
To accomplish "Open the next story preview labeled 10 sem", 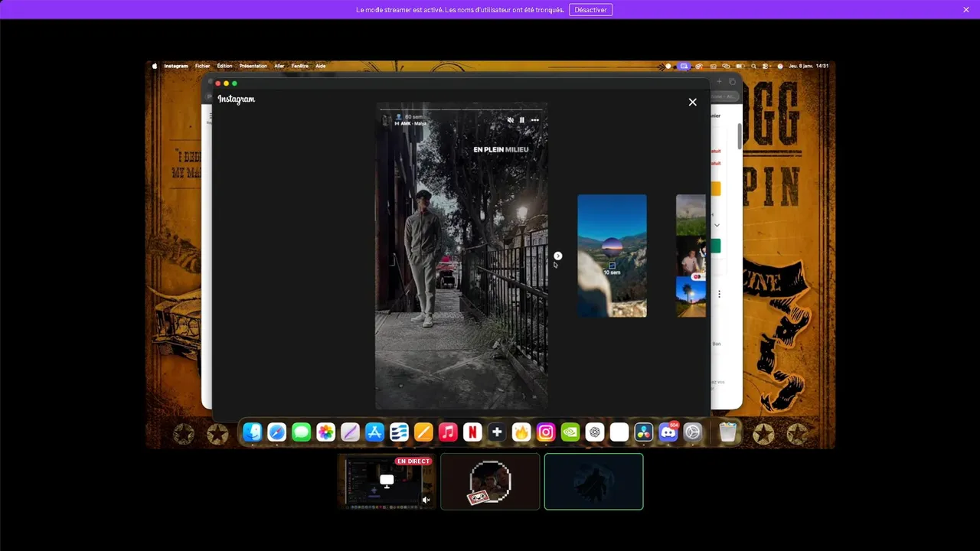I will 612,256.
